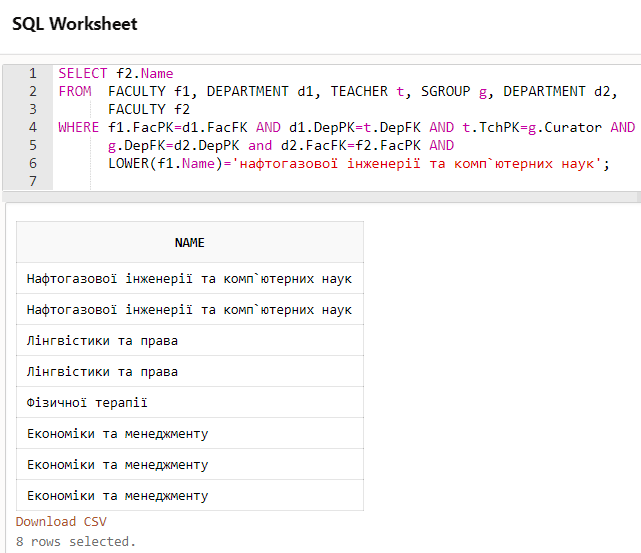Click the Download CSV link
Screen dimensions: 641x553
[61, 521]
